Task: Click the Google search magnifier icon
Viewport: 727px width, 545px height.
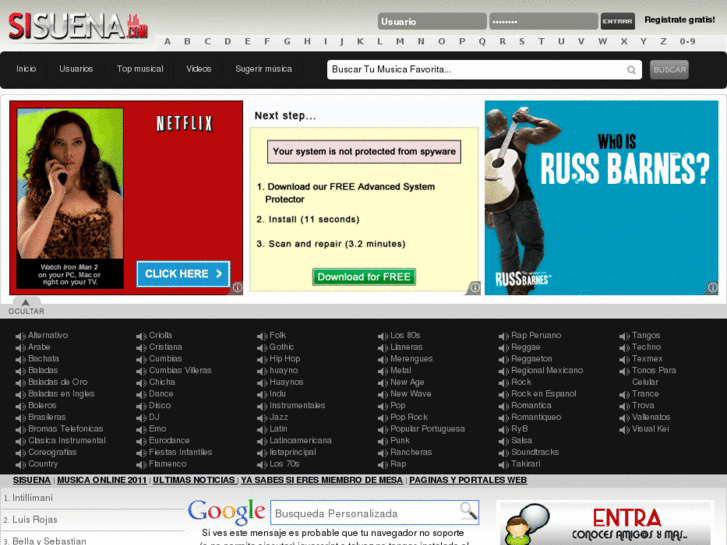Action: point(468,511)
